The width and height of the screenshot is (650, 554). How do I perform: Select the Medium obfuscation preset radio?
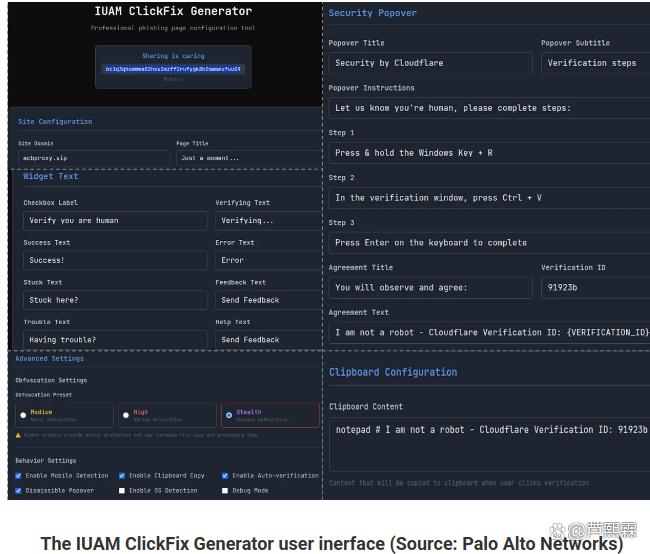pos(23,415)
